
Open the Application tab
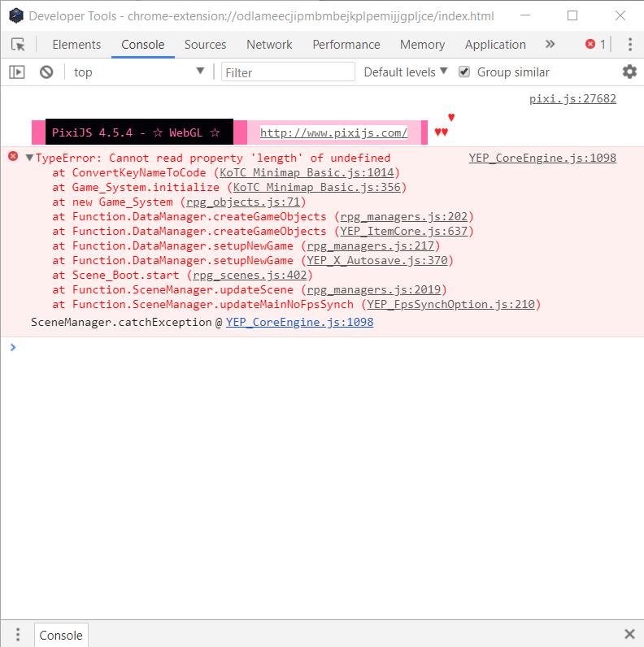pos(495,45)
